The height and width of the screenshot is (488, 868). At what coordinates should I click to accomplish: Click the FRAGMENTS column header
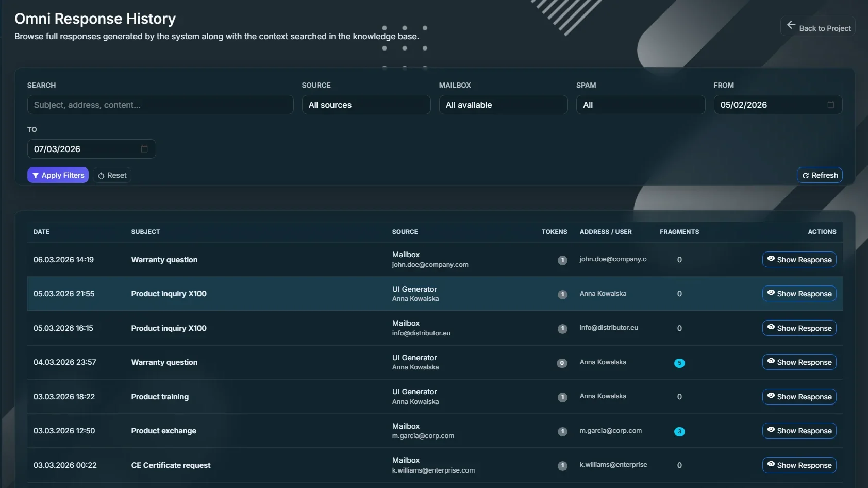[679, 232]
